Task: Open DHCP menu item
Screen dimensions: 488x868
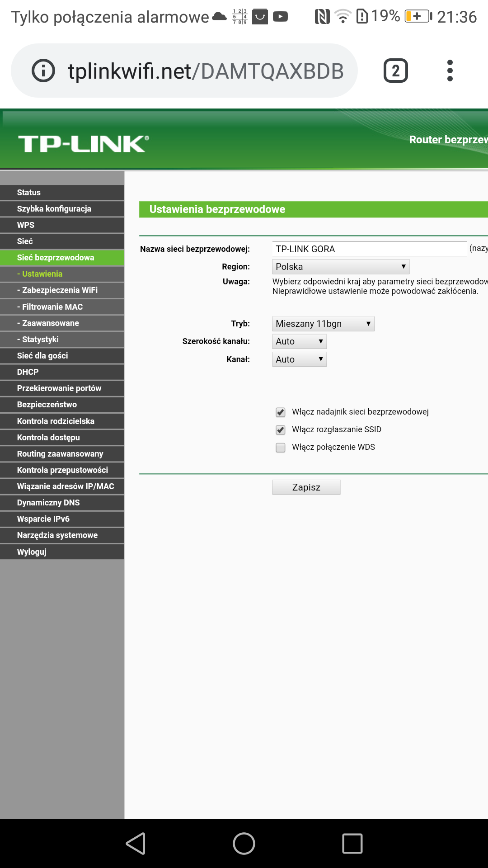Action: [x=62, y=372]
